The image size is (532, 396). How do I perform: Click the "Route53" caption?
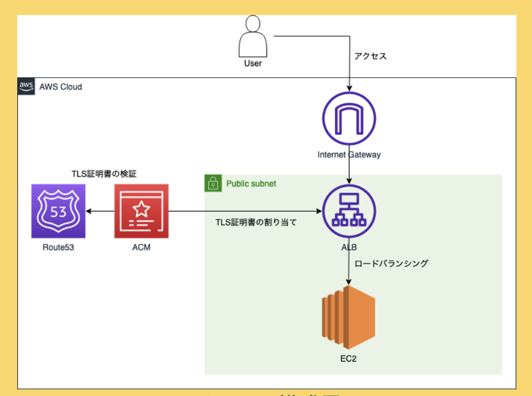[58, 247]
